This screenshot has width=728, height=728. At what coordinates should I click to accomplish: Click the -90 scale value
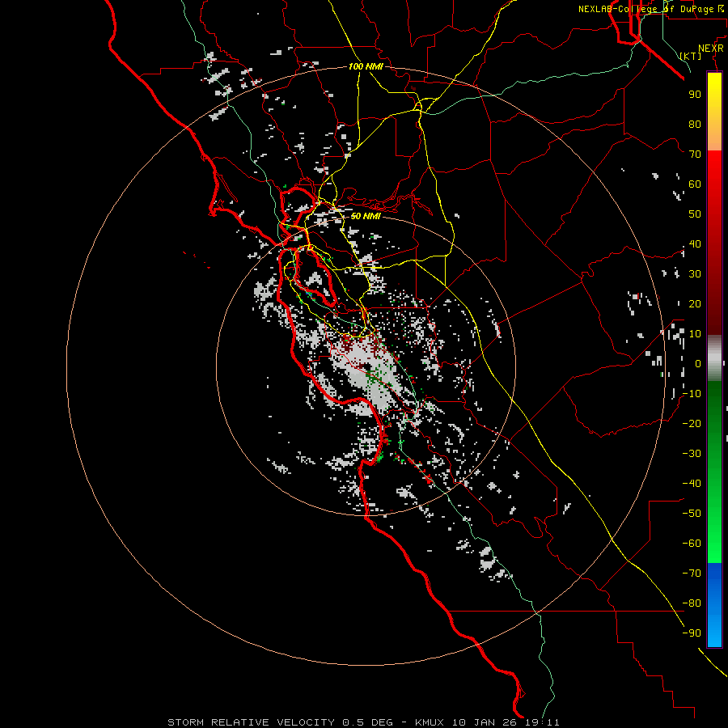(x=692, y=633)
